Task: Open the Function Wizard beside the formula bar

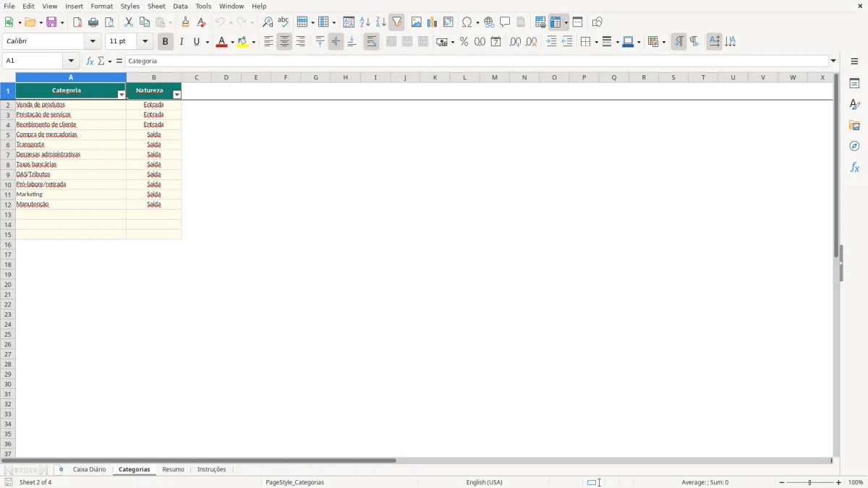Action: pyautogui.click(x=90, y=61)
